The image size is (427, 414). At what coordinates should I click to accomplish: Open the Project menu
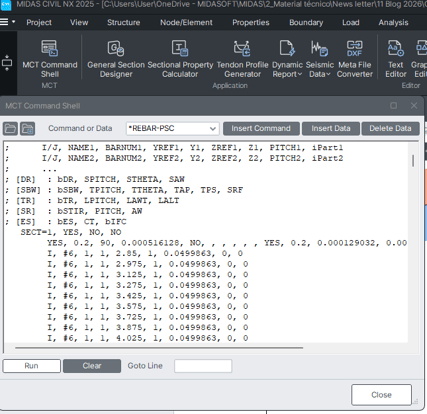click(x=39, y=22)
